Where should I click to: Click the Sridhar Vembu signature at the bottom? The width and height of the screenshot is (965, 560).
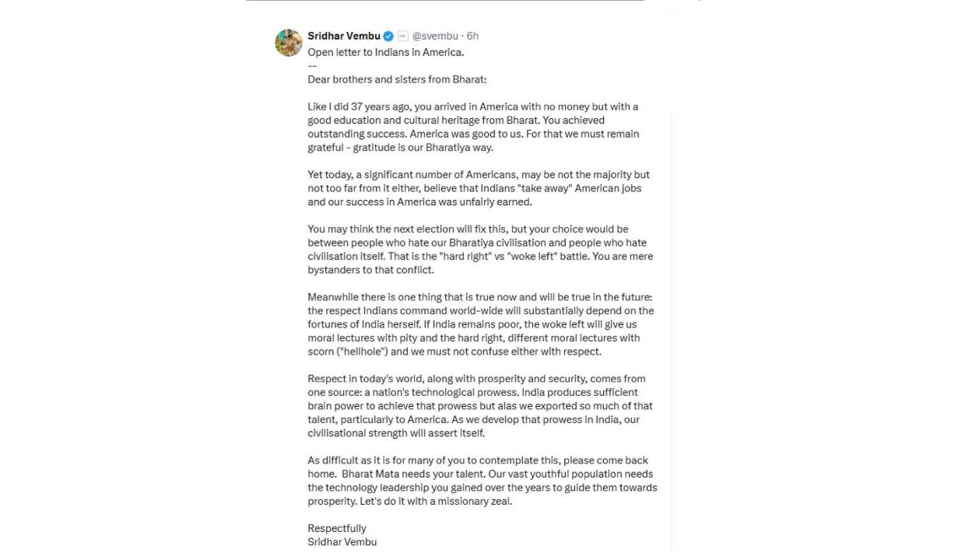342,542
